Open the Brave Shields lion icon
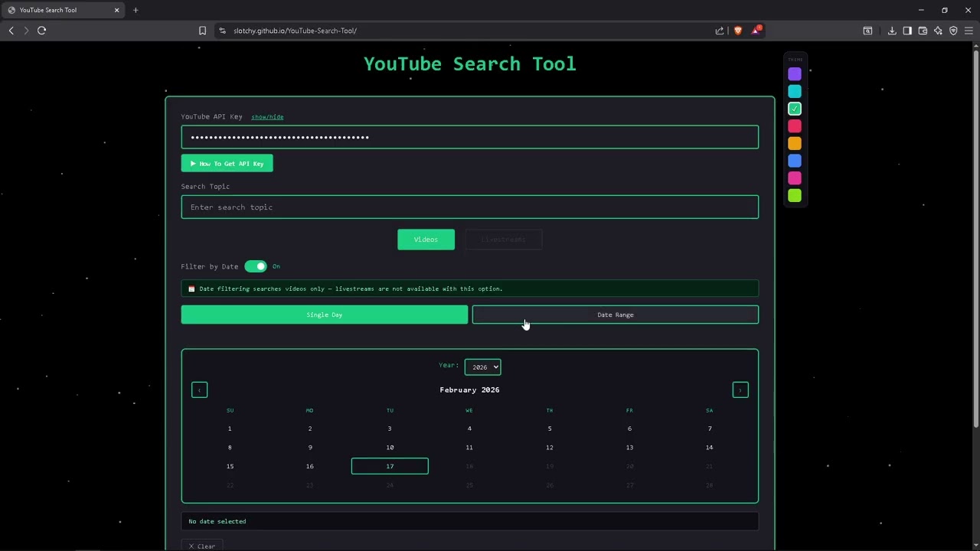 pos(738,31)
